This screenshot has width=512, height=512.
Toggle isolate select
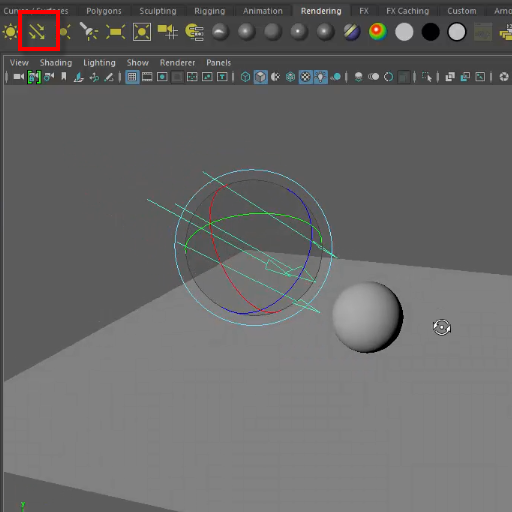pyautogui.click(x=427, y=77)
